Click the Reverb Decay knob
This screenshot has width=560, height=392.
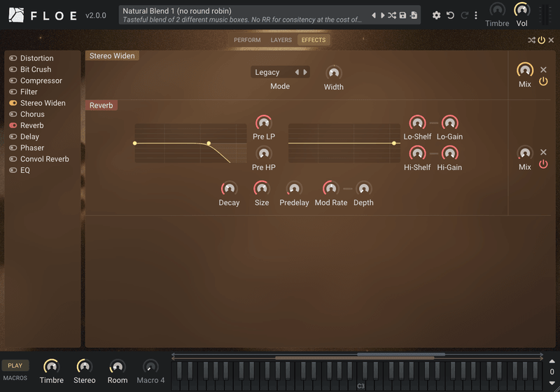tap(230, 188)
